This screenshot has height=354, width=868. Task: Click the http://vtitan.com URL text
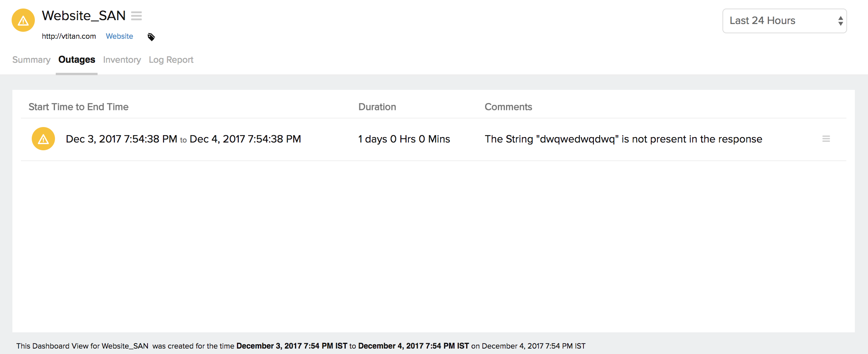coord(69,36)
